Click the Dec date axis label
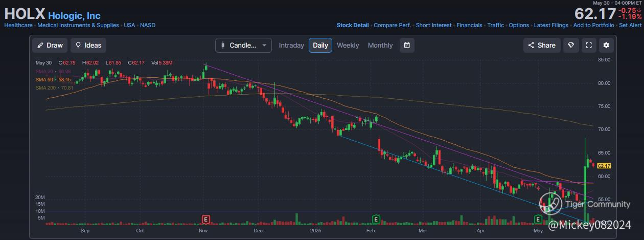Image resolution: width=644 pixels, height=240 pixels. point(258,231)
